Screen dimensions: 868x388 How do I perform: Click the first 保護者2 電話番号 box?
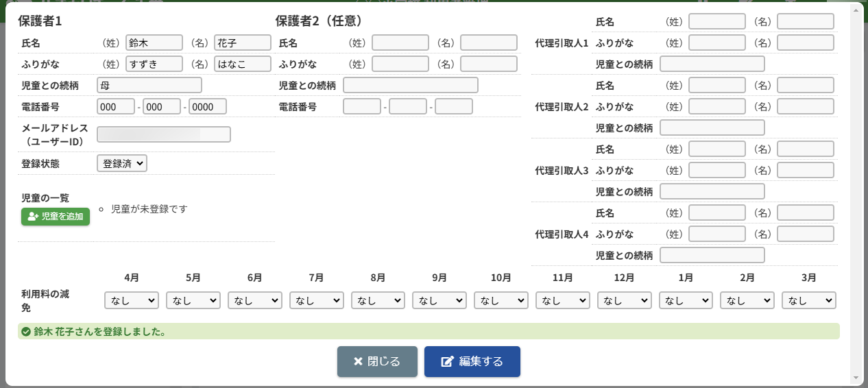click(361, 106)
